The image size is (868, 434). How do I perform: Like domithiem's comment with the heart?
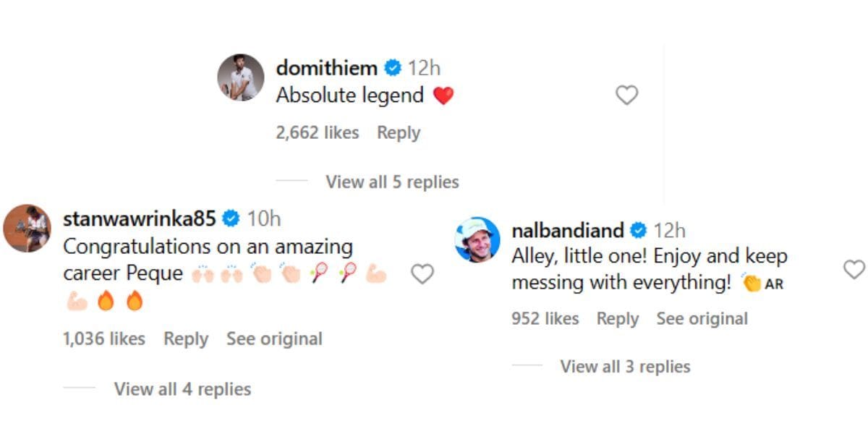pos(626,95)
